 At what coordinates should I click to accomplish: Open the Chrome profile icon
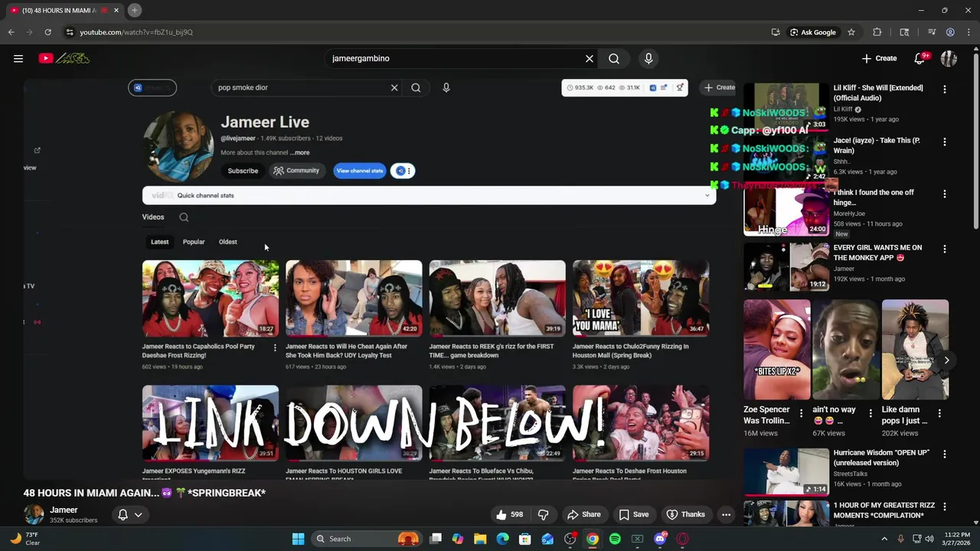[950, 32]
